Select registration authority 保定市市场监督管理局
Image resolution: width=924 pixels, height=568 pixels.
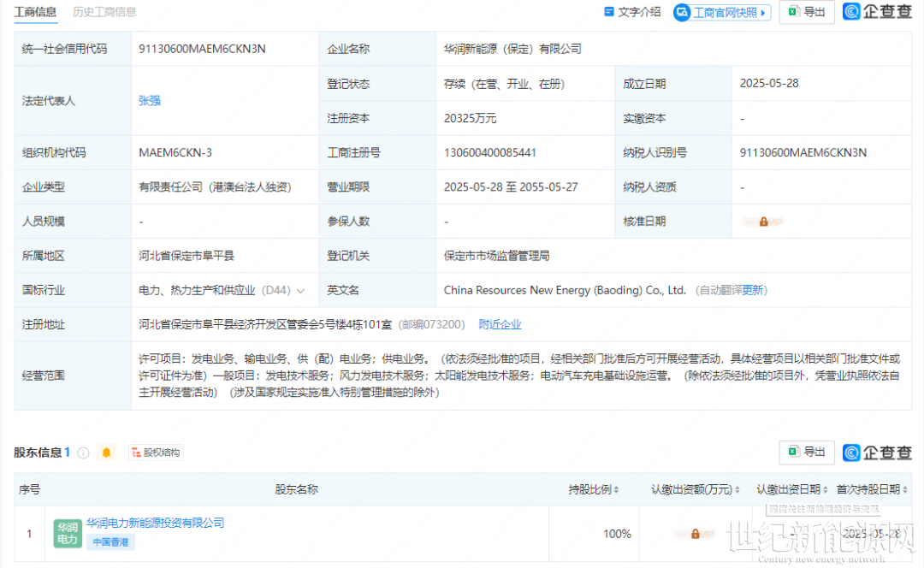pyautogui.click(x=497, y=256)
